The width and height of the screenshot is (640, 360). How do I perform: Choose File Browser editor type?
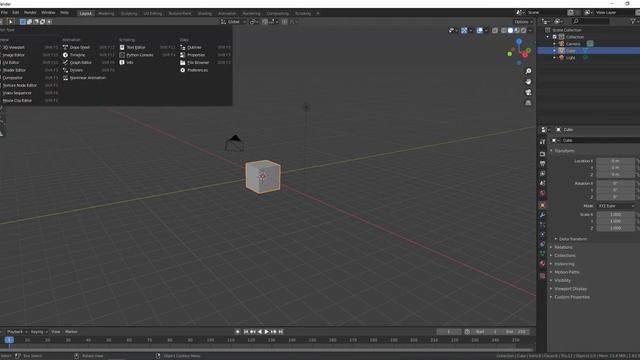[x=198, y=62]
